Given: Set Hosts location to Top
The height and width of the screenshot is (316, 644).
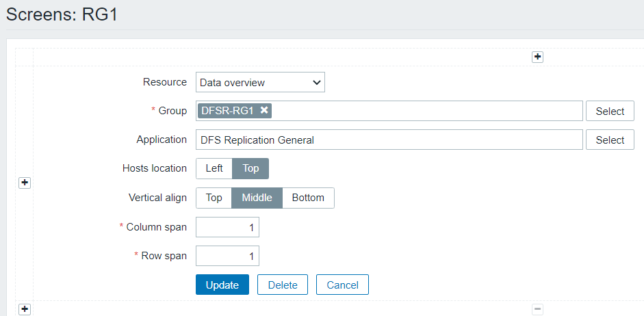Looking at the screenshot, I should [250, 168].
